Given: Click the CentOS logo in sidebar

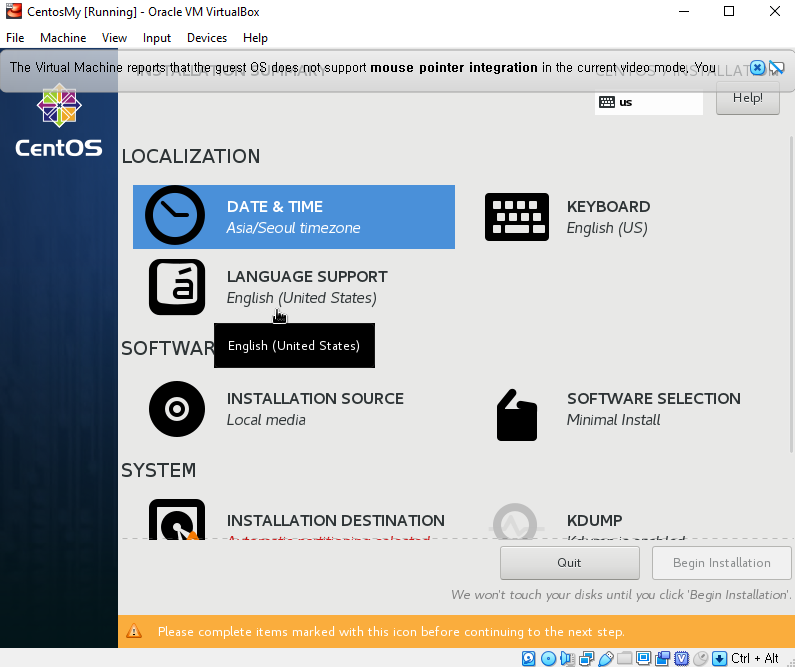Looking at the screenshot, I should point(59,122).
